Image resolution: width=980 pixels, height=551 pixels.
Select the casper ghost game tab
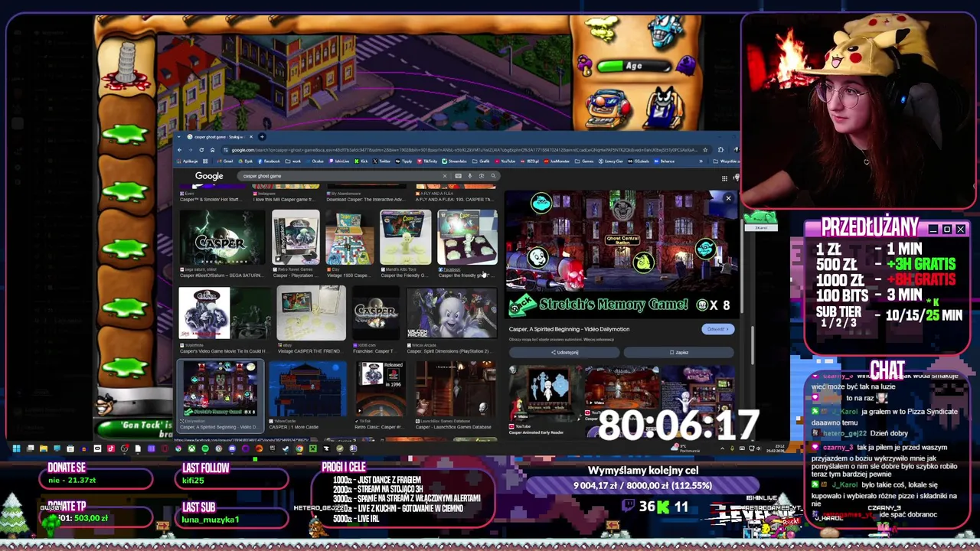pyautogui.click(x=220, y=137)
